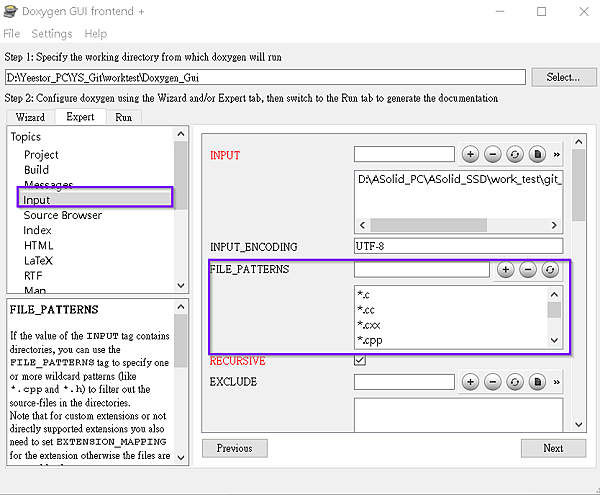
Task: Remove FILE_PATTERNS entry with minus icon
Action: (528, 270)
